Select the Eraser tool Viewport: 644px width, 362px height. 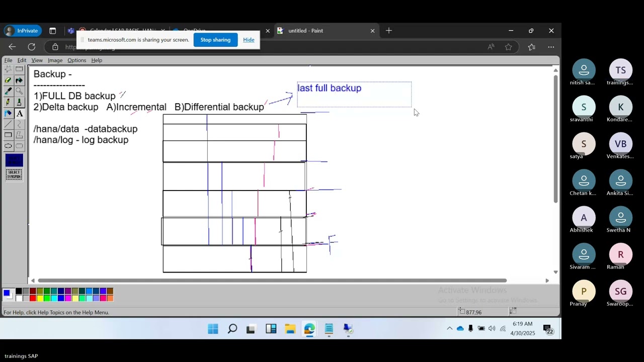tap(8, 80)
